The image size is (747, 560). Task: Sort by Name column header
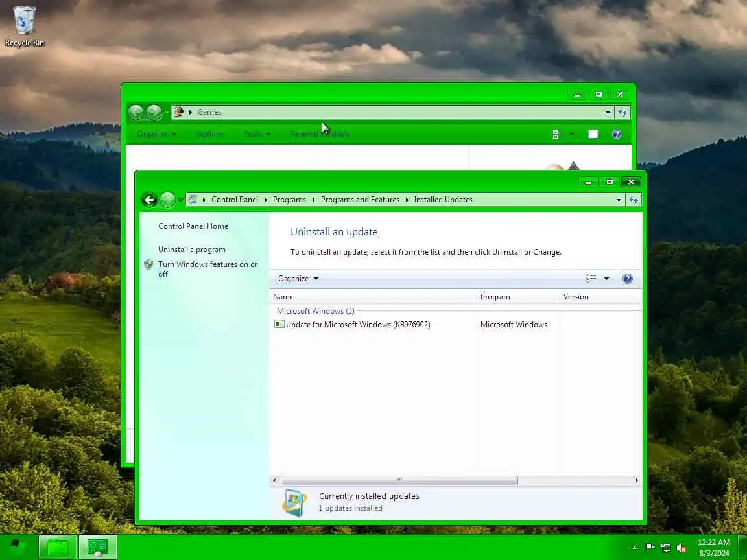tap(373, 297)
